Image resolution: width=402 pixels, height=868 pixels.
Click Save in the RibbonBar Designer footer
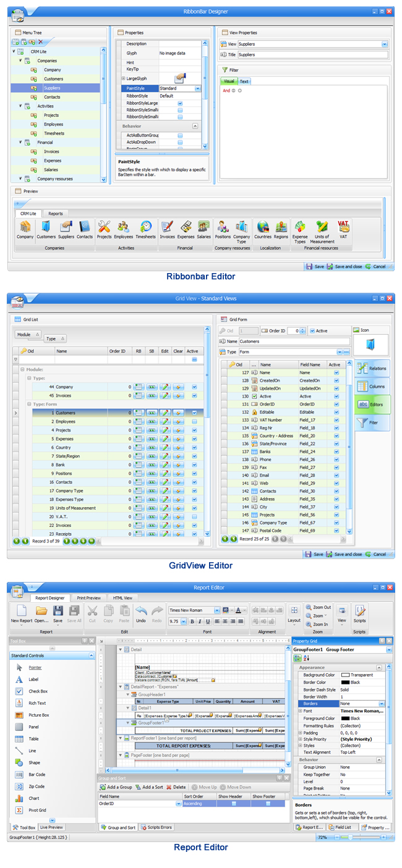(315, 266)
